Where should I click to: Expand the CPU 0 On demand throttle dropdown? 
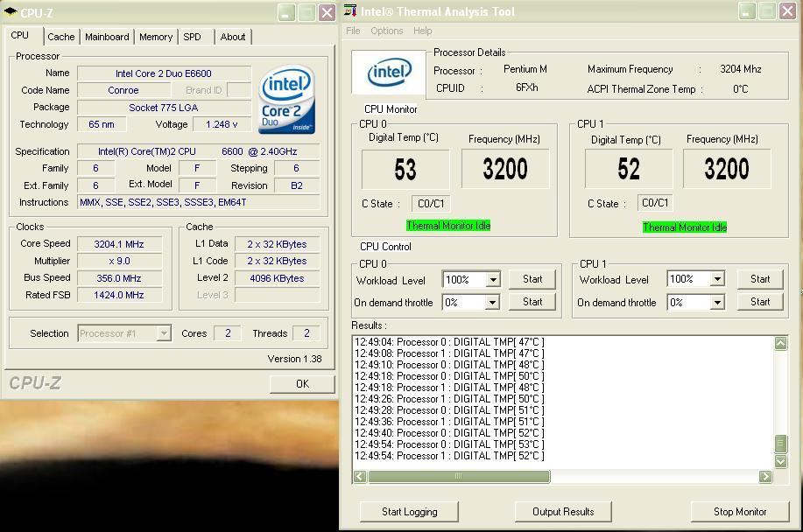[x=491, y=303]
